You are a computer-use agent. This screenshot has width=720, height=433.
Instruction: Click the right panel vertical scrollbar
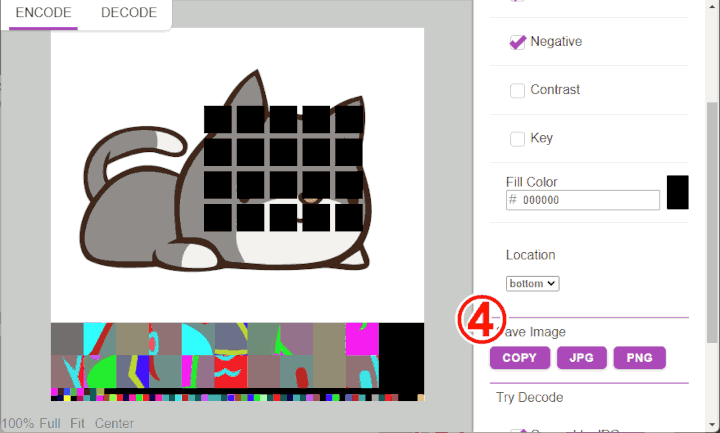tap(712, 223)
